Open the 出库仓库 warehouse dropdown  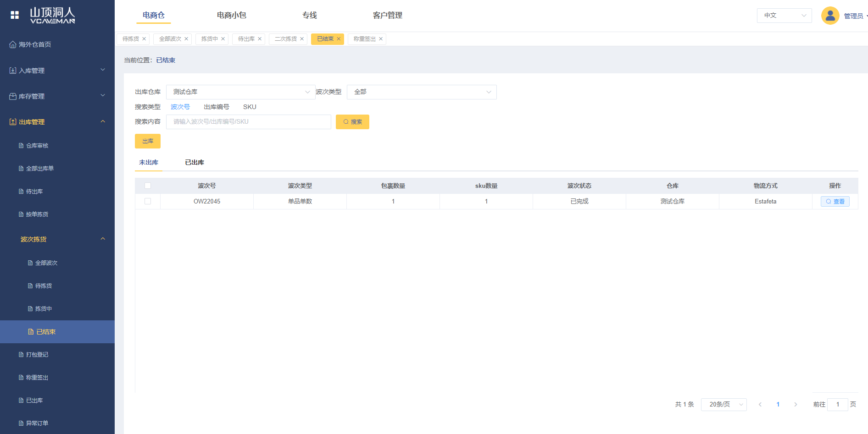point(240,92)
